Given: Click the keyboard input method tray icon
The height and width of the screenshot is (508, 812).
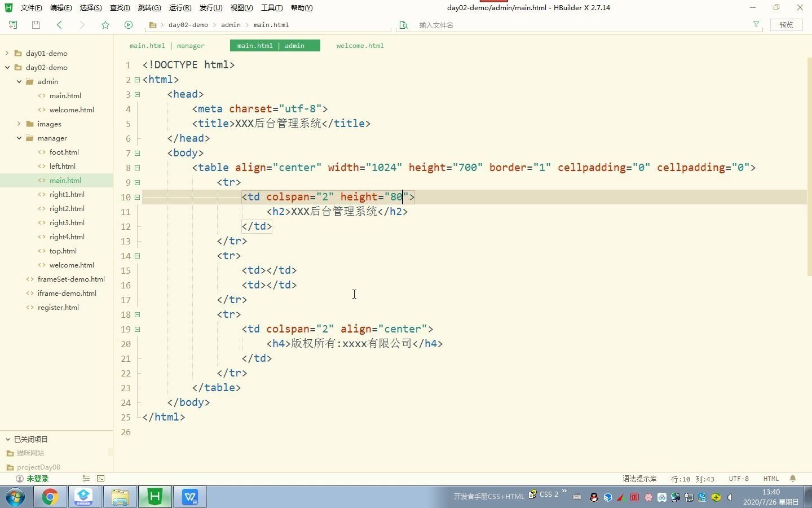Looking at the screenshot, I should [x=577, y=497].
